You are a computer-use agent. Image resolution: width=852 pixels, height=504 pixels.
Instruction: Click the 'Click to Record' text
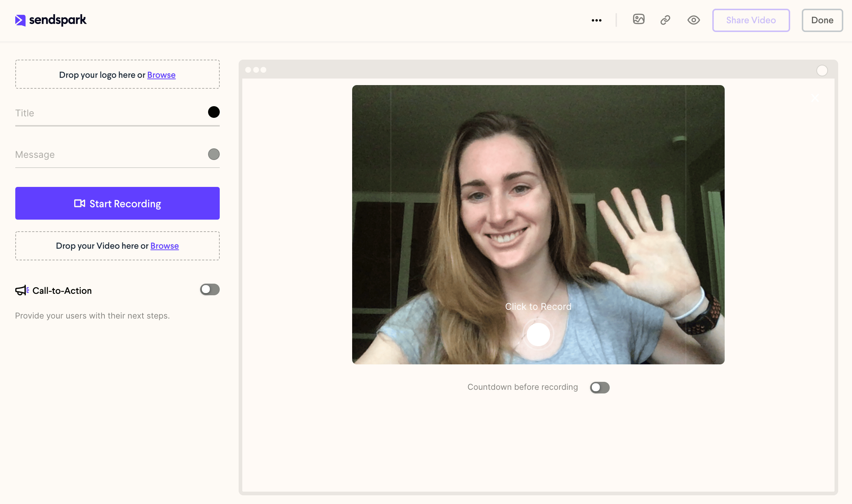(538, 307)
